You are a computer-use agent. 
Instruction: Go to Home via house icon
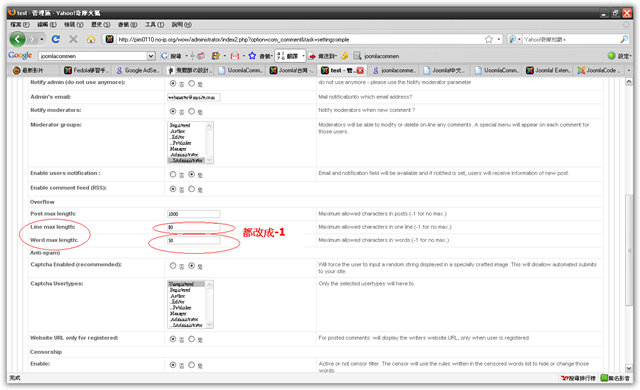coord(91,39)
